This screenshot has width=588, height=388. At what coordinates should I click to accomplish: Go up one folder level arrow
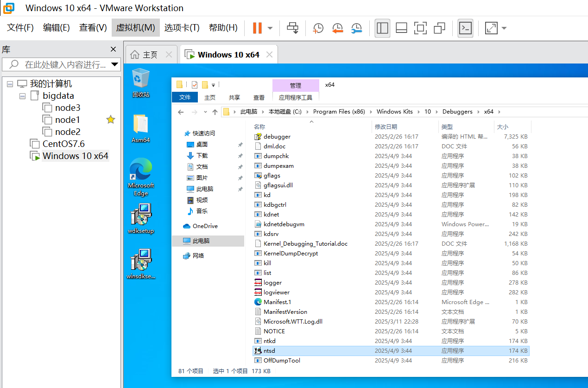tap(215, 112)
